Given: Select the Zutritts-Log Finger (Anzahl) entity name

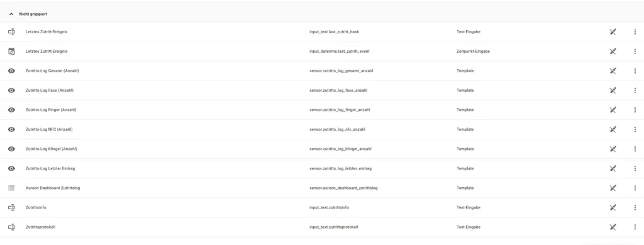Looking at the screenshot, I should point(51,109).
